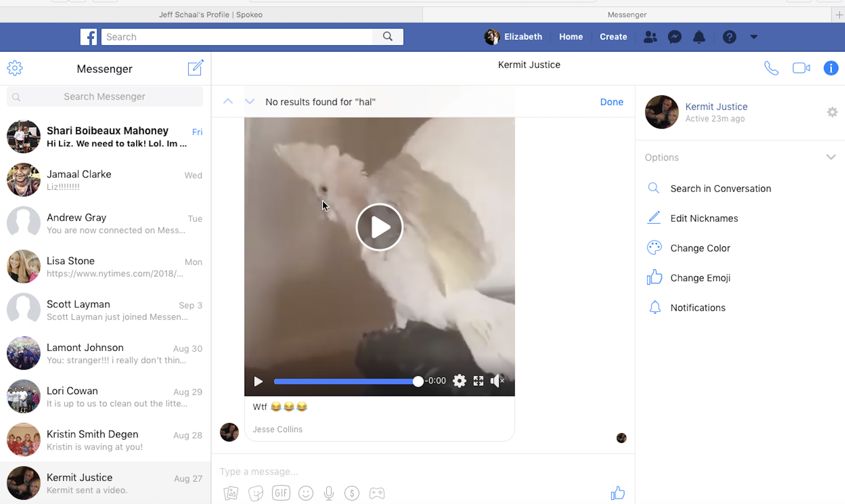
Task: Click the Facebook logo
Action: click(x=88, y=37)
